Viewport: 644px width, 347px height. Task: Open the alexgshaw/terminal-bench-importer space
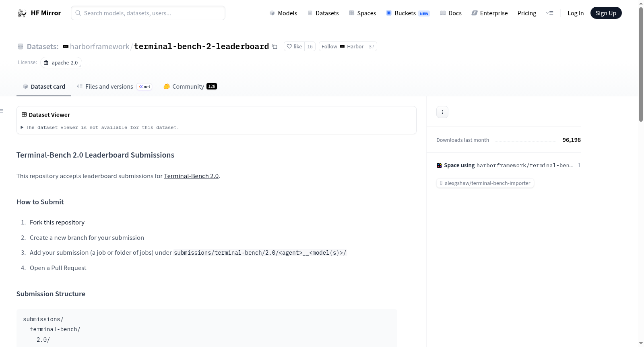(485, 183)
